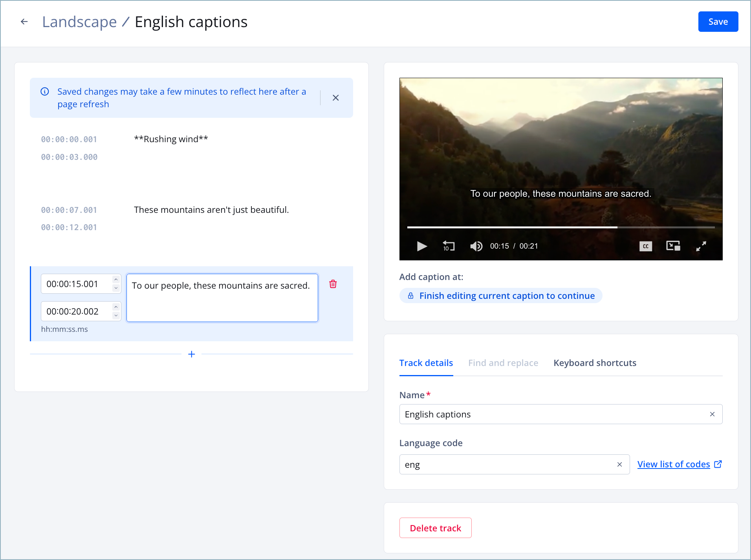This screenshot has height=560, width=751.
Task: Delete the caption track
Action: [x=435, y=528]
